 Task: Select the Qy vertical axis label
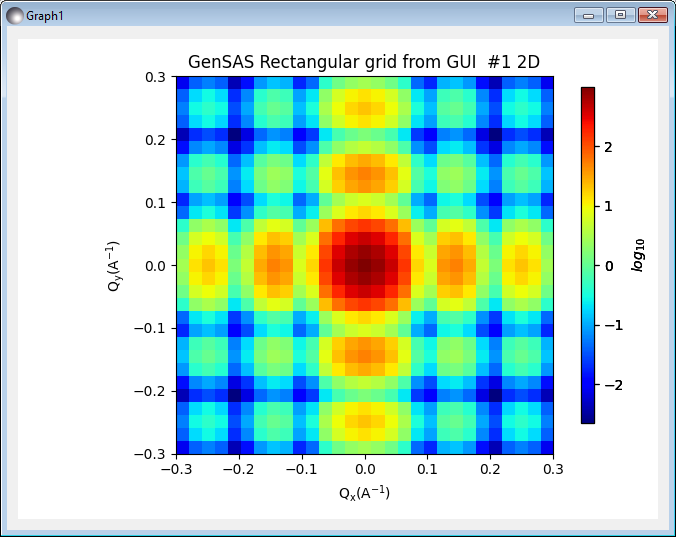pyautogui.click(x=116, y=265)
